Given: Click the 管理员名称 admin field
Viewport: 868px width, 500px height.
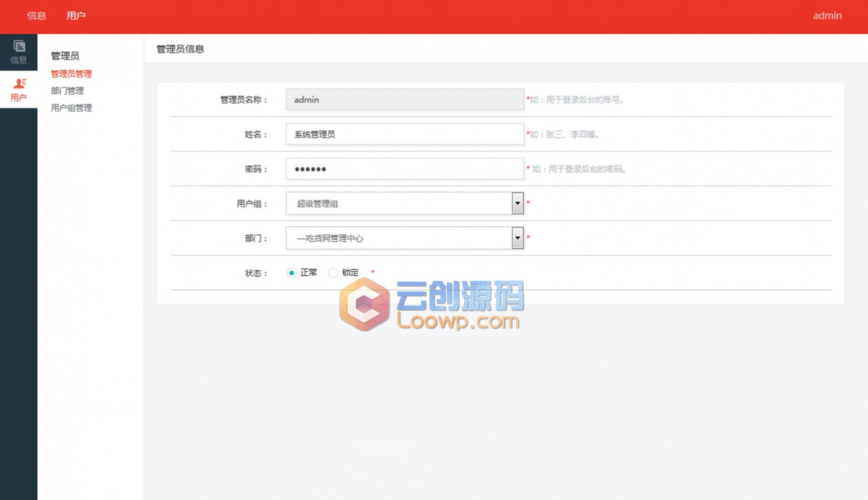Looking at the screenshot, I should pos(405,100).
